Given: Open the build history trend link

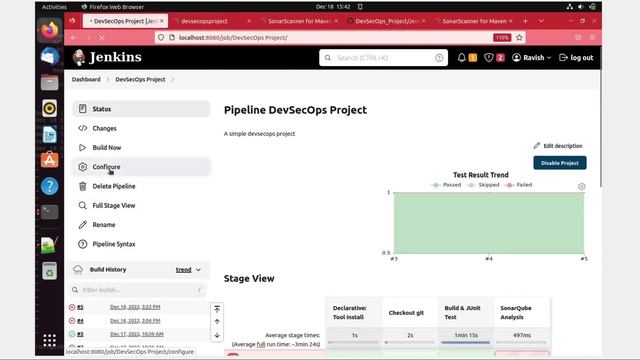Looking at the screenshot, I should 183,270.
